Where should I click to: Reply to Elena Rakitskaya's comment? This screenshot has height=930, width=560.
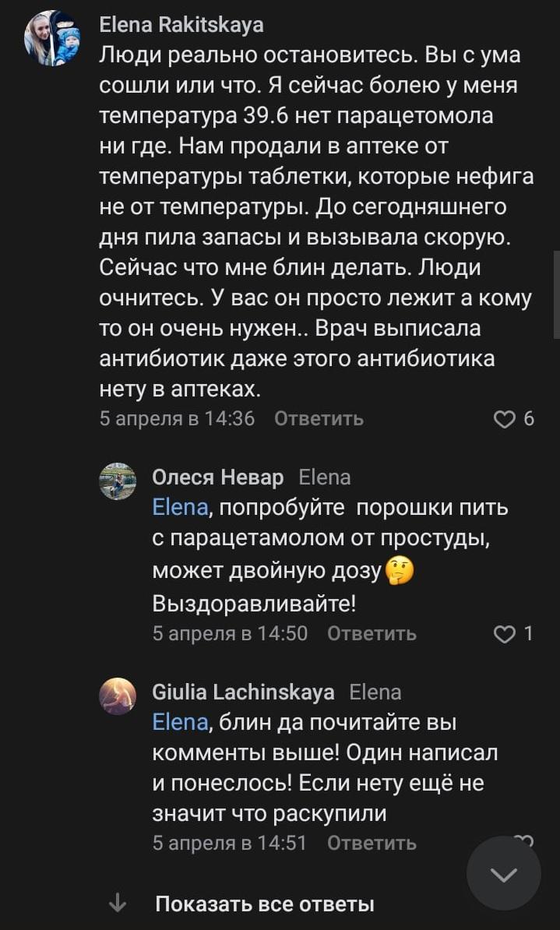click(319, 419)
